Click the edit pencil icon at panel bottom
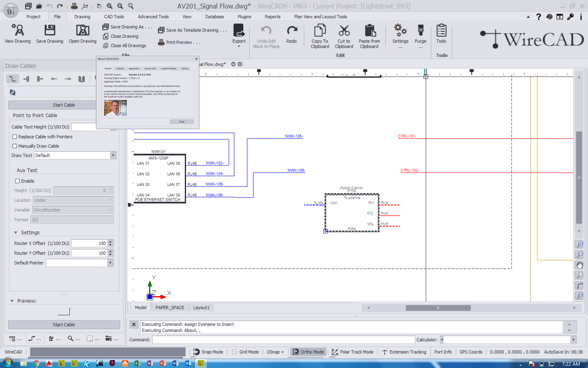Viewport: 588px width, 368px height. 51,339
